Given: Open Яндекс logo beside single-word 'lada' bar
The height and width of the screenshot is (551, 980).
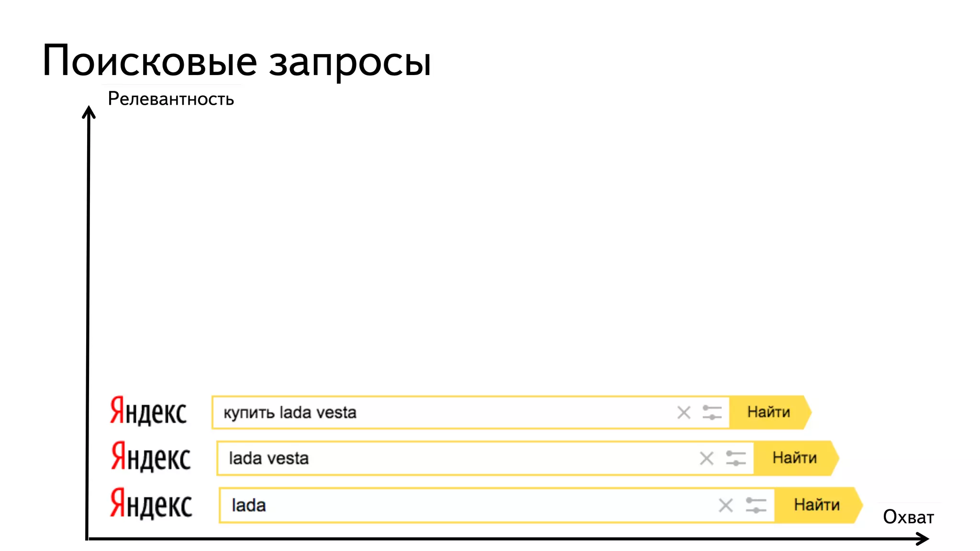Looking at the screenshot, I should click(x=151, y=504).
